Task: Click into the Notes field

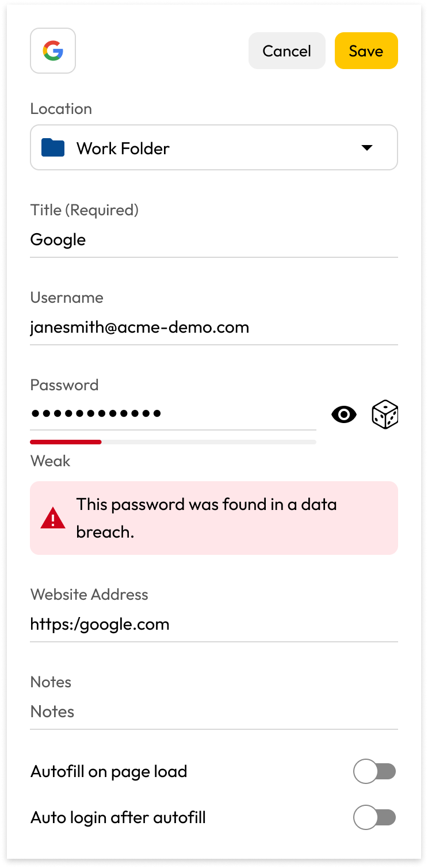Action: [214, 711]
